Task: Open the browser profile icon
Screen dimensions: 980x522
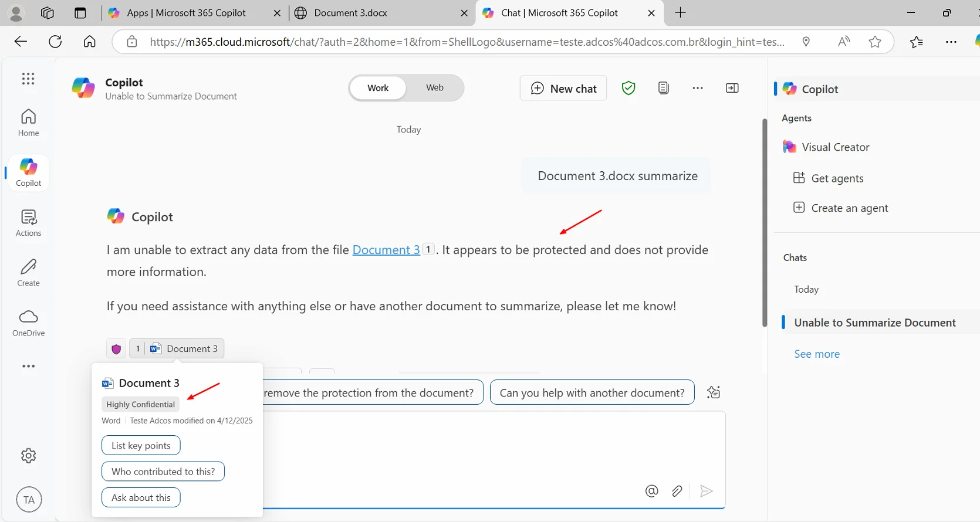Action: coord(16,13)
